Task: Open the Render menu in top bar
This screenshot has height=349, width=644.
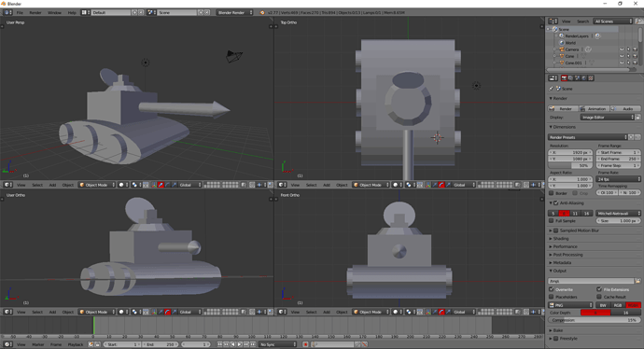Action: (x=35, y=13)
